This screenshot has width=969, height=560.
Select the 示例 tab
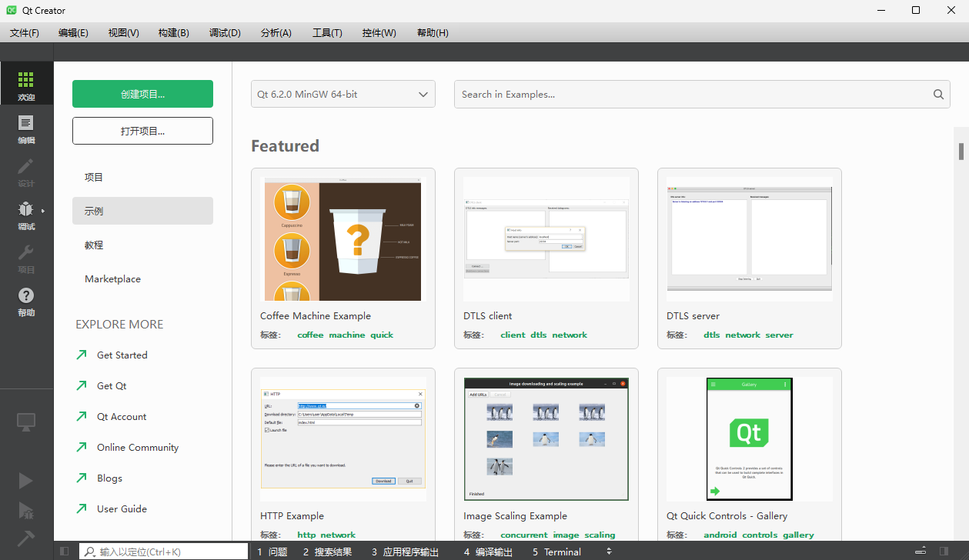142,211
